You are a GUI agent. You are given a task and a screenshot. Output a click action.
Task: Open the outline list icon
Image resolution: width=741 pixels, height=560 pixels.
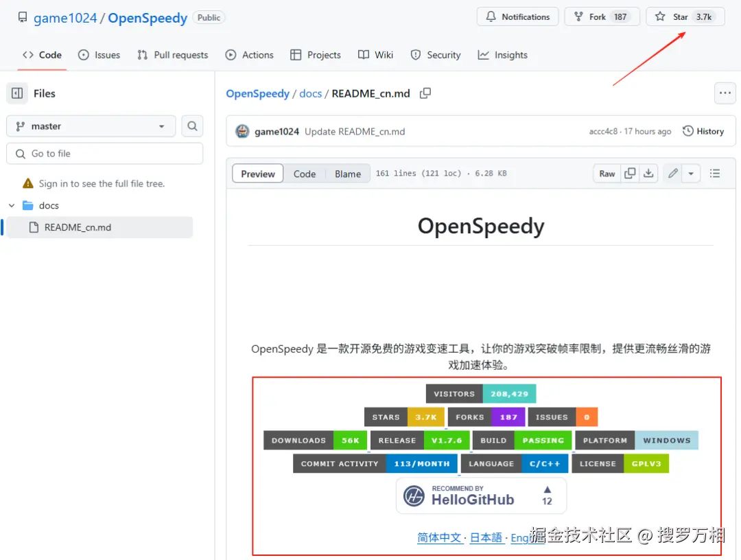[x=714, y=174]
